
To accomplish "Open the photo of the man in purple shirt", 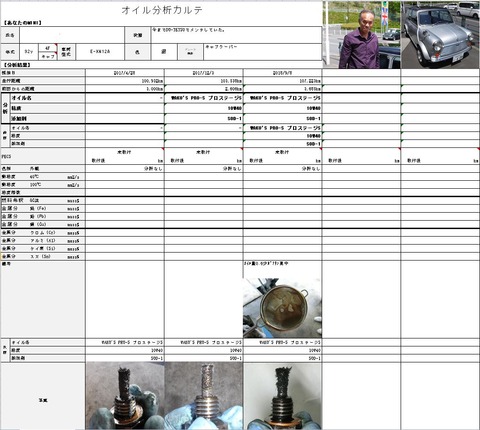I will [362, 35].
